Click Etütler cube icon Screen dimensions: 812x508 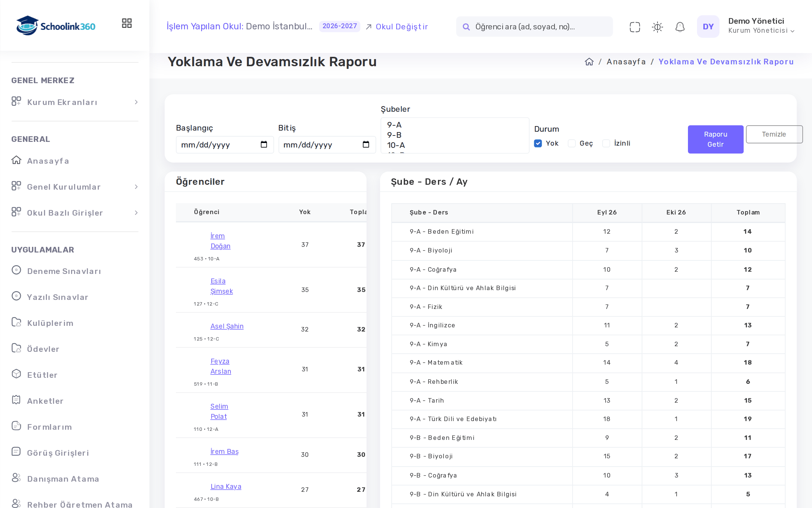click(16, 374)
